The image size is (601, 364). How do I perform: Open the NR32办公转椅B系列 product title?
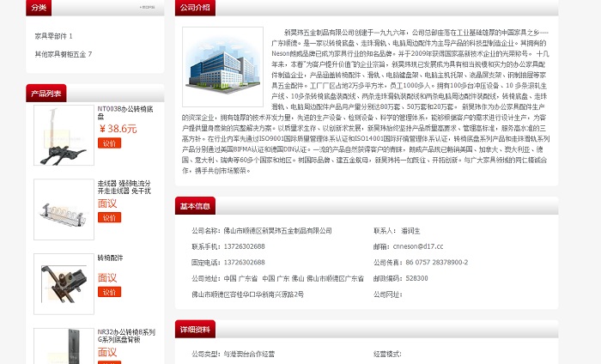[125, 335]
